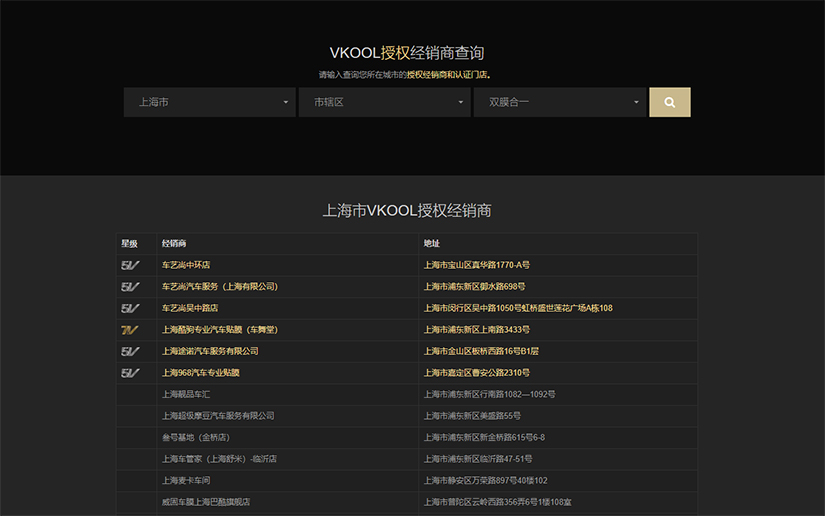The image size is (825, 516).
Task: Open the 市辖区 district dropdown
Action: (385, 102)
